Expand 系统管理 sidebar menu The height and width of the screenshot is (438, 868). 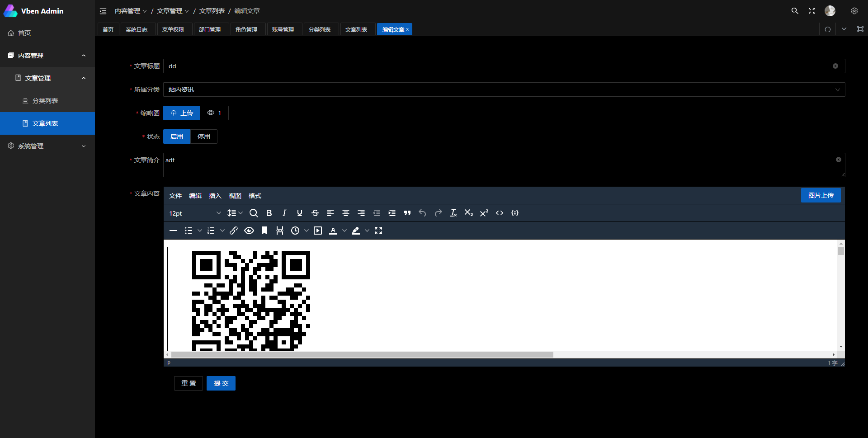(x=47, y=146)
